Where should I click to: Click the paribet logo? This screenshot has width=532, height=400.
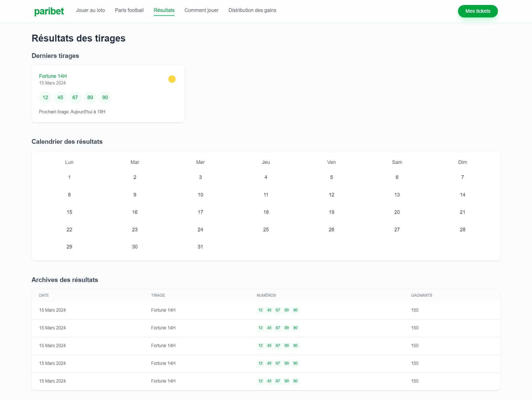(x=49, y=11)
